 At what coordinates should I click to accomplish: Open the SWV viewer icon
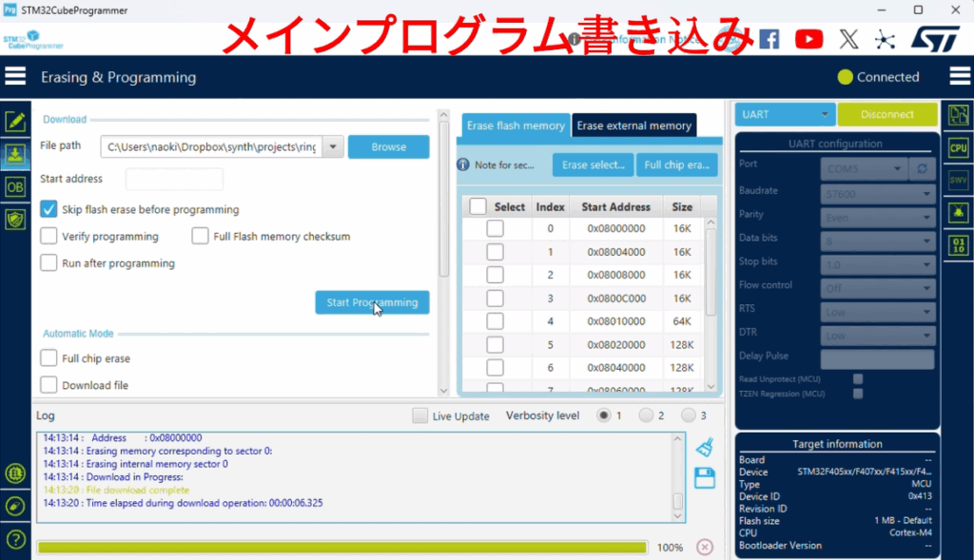pyautogui.click(x=958, y=180)
